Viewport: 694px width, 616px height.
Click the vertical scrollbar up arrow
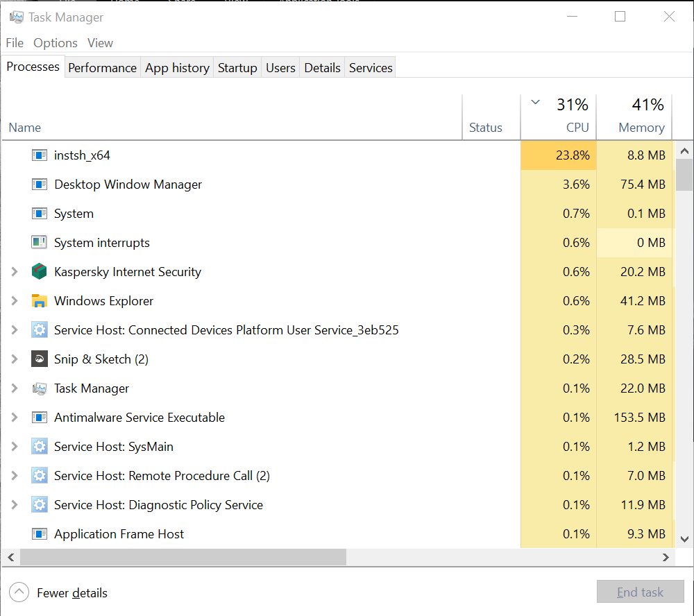click(x=684, y=151)
